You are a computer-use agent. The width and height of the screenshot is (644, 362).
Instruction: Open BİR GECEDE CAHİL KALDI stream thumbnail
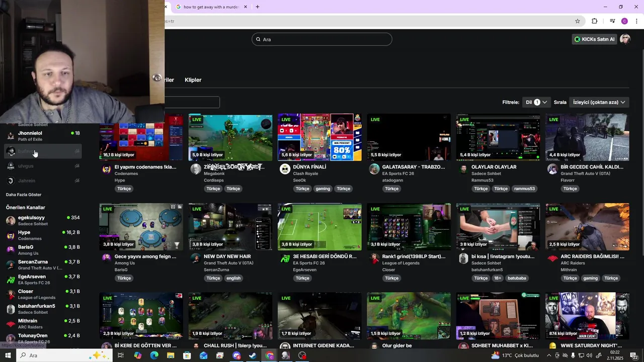tap(587, 137)
